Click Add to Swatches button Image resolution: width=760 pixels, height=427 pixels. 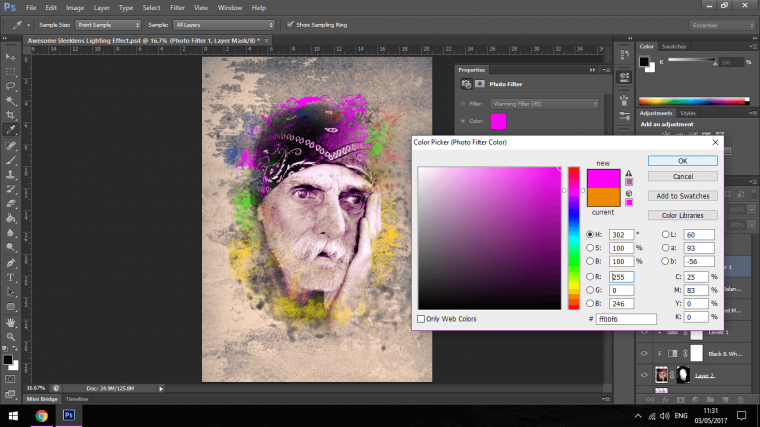[682, 196]
